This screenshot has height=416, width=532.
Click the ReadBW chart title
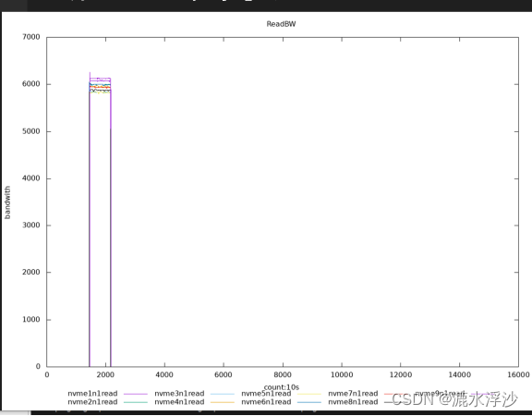(x=281, y=24)
